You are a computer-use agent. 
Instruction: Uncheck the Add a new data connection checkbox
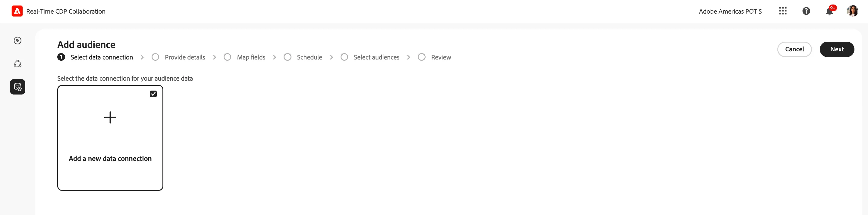pyautogui.click(x=153, y=94)
